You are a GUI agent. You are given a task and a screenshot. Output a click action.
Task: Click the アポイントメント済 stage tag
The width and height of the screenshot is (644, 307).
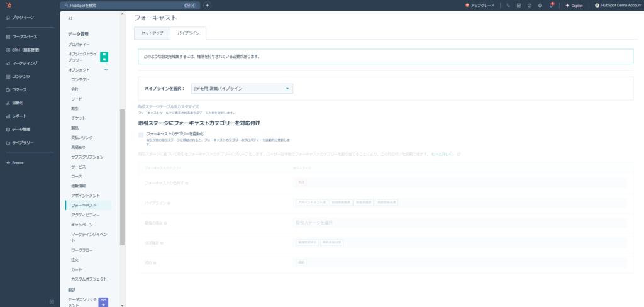point(311,202)
